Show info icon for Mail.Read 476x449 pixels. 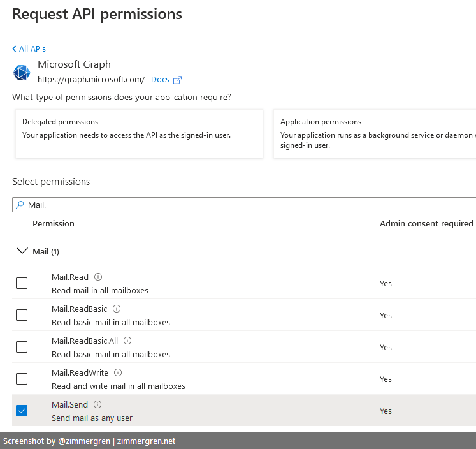98,277
